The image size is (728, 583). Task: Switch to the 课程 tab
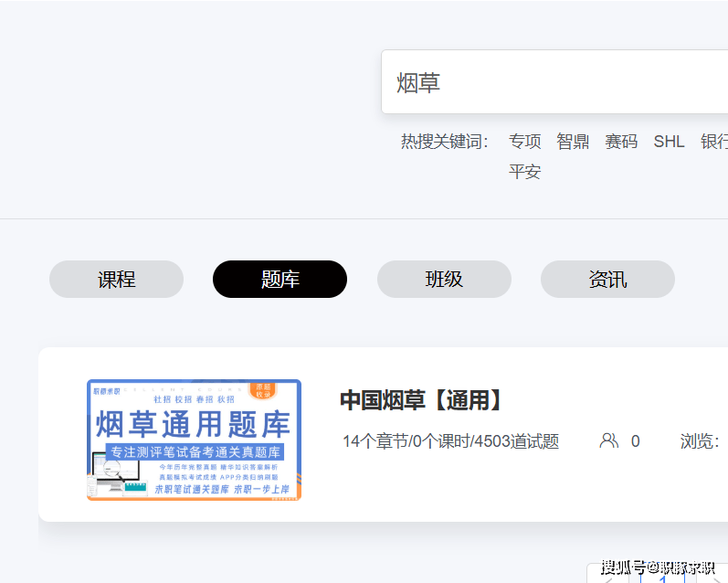(117, 280)
